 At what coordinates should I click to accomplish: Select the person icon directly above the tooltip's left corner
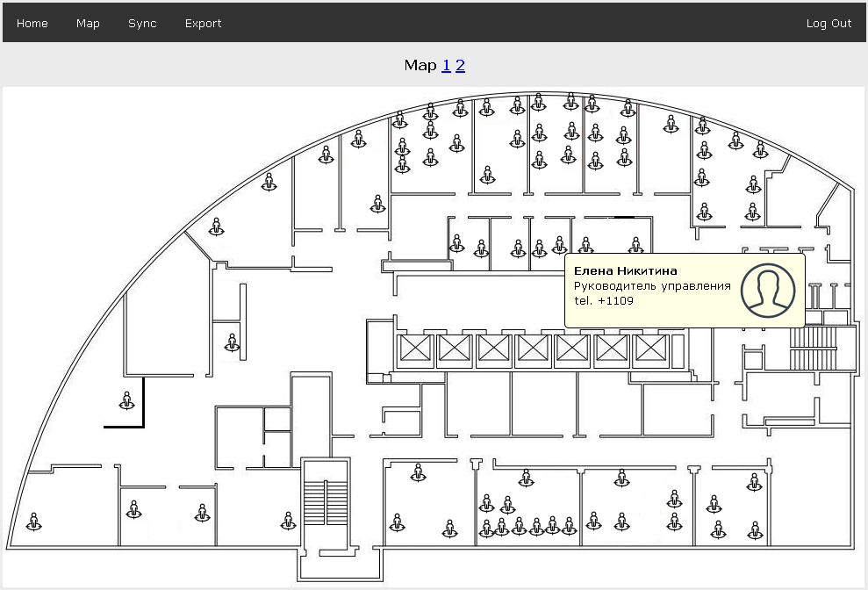click(x=560, y=245)
